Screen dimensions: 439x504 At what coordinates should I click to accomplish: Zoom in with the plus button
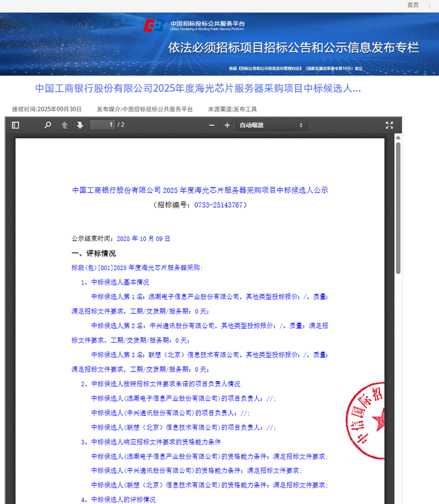pos(227,125)
